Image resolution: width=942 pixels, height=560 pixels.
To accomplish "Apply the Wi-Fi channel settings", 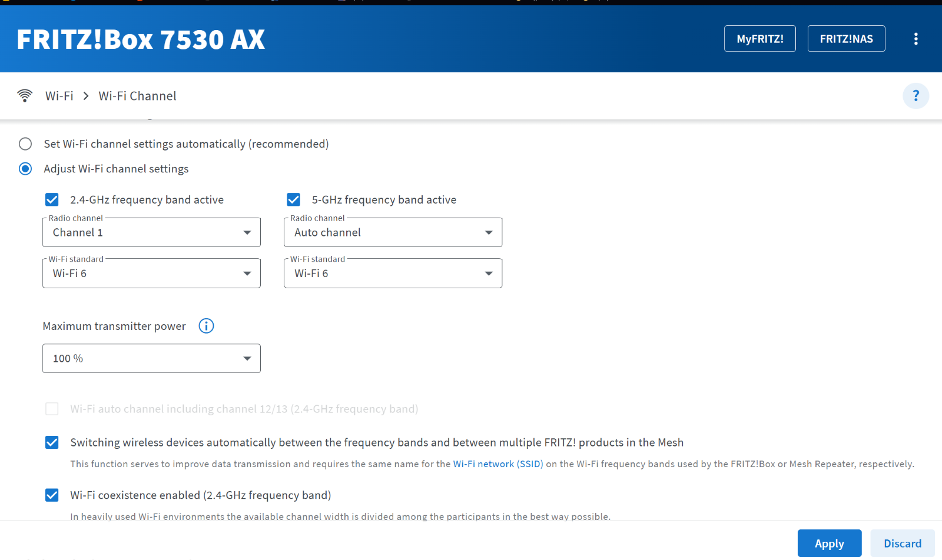I will (830, 544).
